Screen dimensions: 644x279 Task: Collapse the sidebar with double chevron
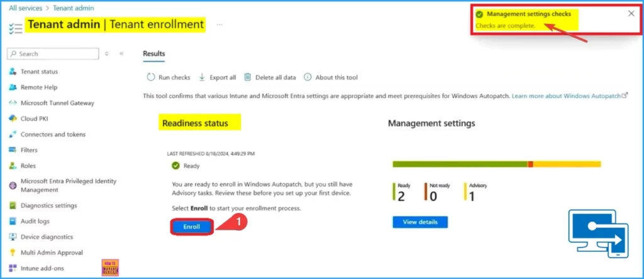121,54
